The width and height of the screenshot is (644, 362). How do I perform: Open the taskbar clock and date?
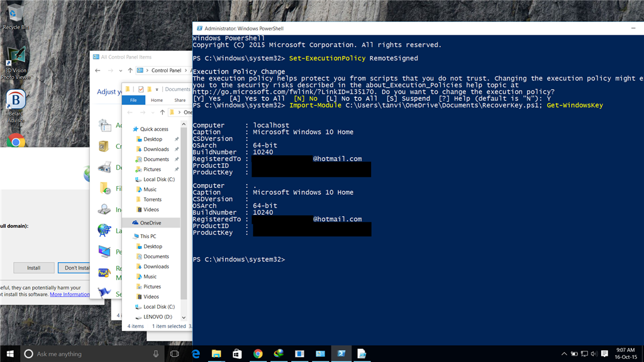[x=626, y=353]
